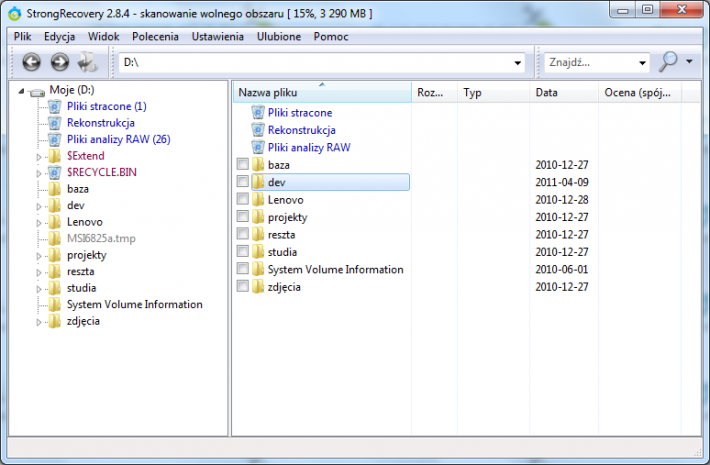Expand the $RECYCLE.BIN node in tree
This screenshot has height=465, width=710.
[39, 173]
